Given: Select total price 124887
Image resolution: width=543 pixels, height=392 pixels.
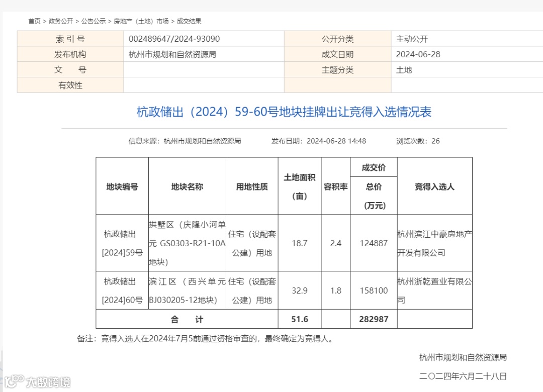Looking at the screenshot, I should pos(374,243).
